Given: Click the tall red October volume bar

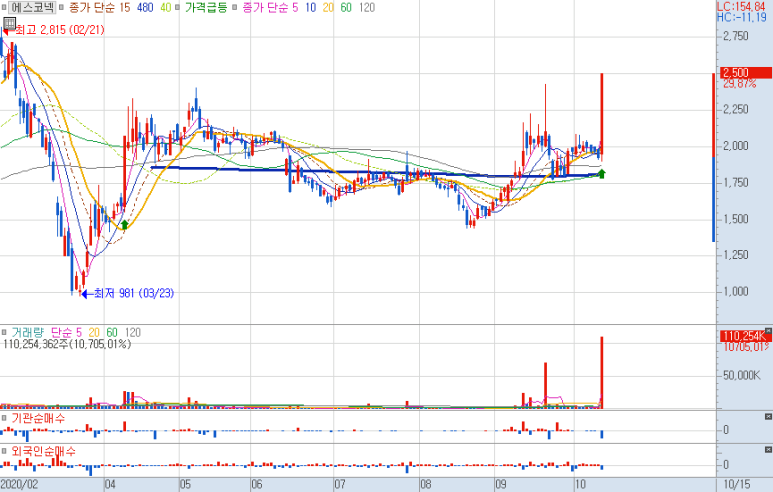Looking at the screenshot, I should (x=601, y=372).
